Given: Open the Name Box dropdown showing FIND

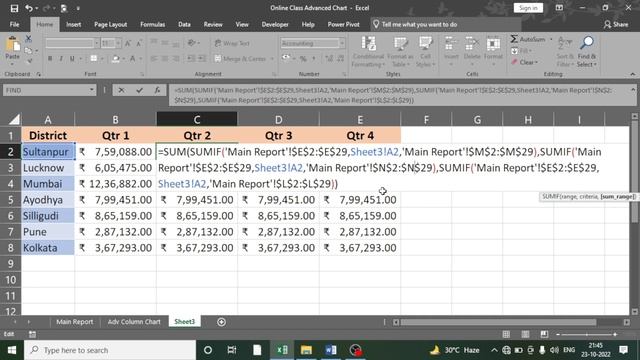Looking at the screenshot, I should coord(91,90).
